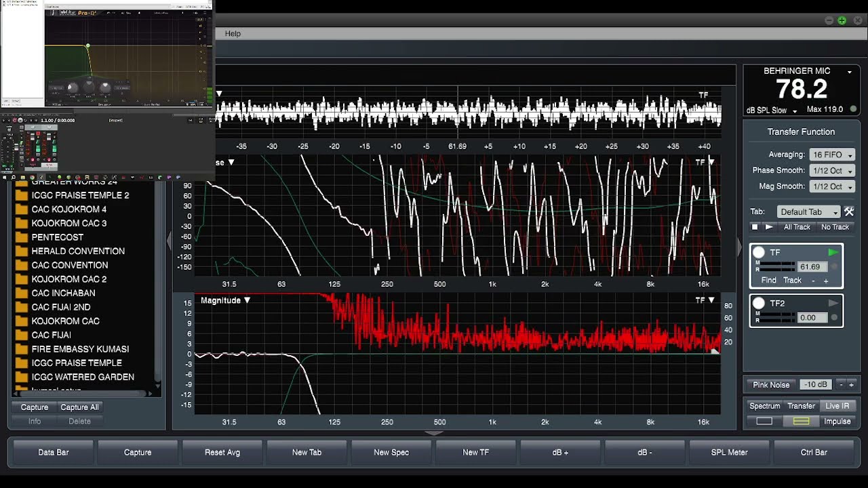Image resolution: width=868 pixels, height=488 pixels.
Task: Click New Spec in the command bar
Action: 391,452
